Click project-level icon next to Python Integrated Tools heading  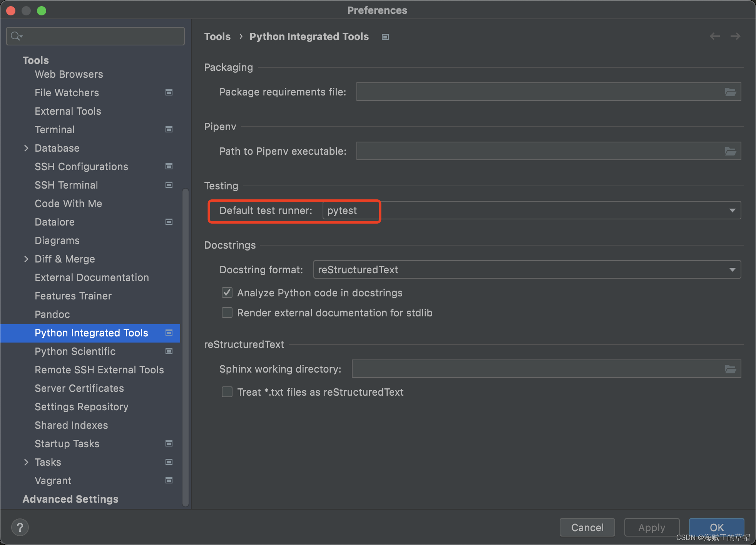[385, 37]
